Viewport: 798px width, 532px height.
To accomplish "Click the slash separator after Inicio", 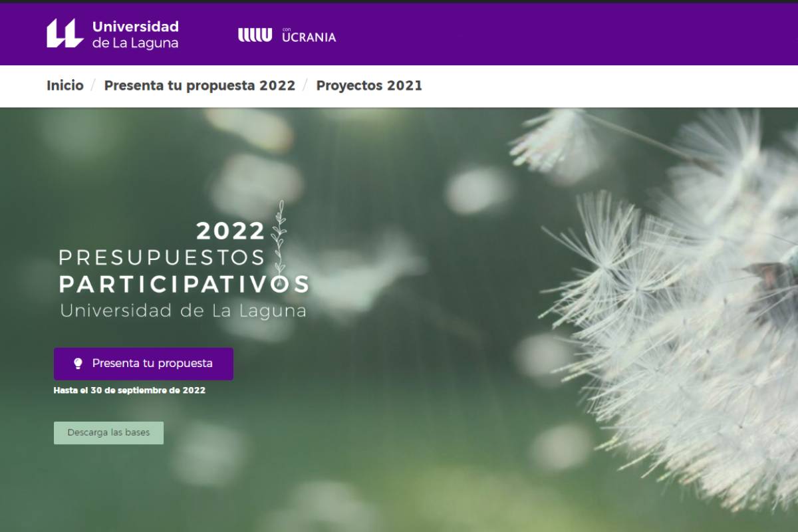I will pyautogui.click(x=94, y=85).
